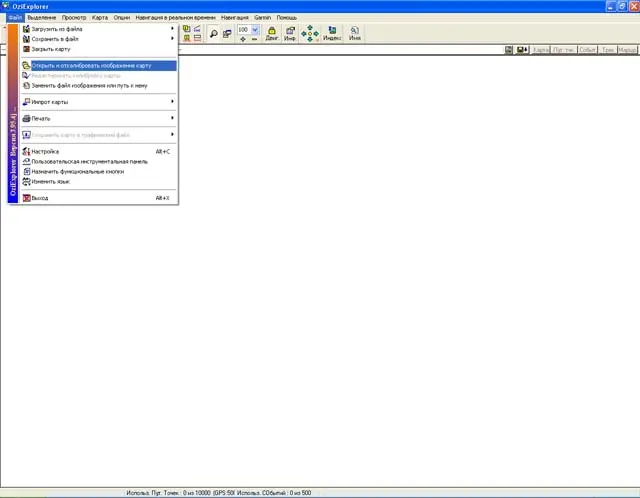
Task: Select Назначить функциональные кнопки
Action: click(99, 171)
